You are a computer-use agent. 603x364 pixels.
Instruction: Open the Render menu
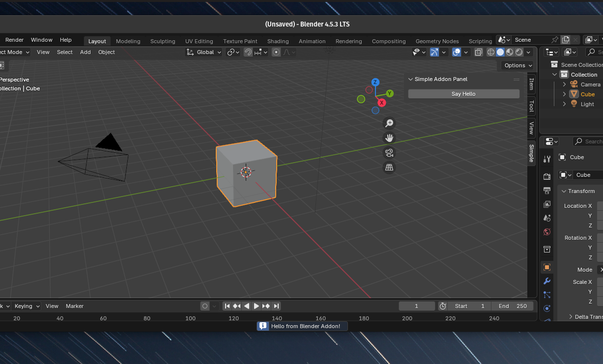click(x=14, y=40)
